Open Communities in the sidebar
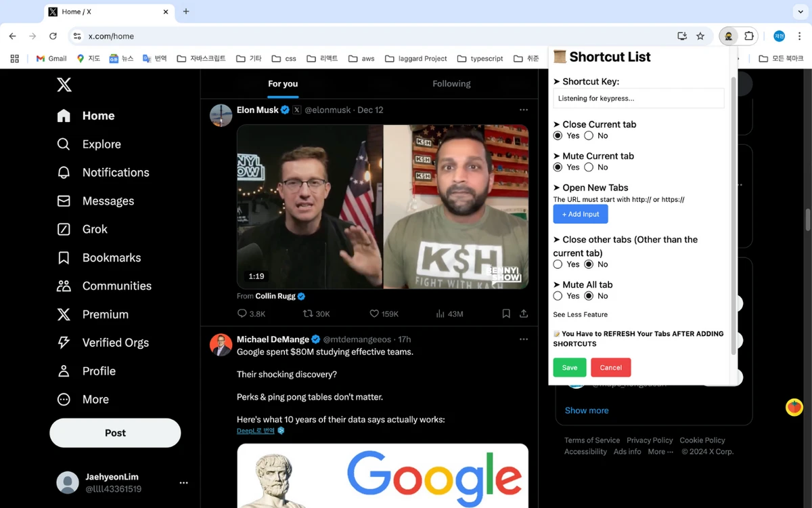Image resolution: width=812 pixels, height=508 pixels. point(104,287)
